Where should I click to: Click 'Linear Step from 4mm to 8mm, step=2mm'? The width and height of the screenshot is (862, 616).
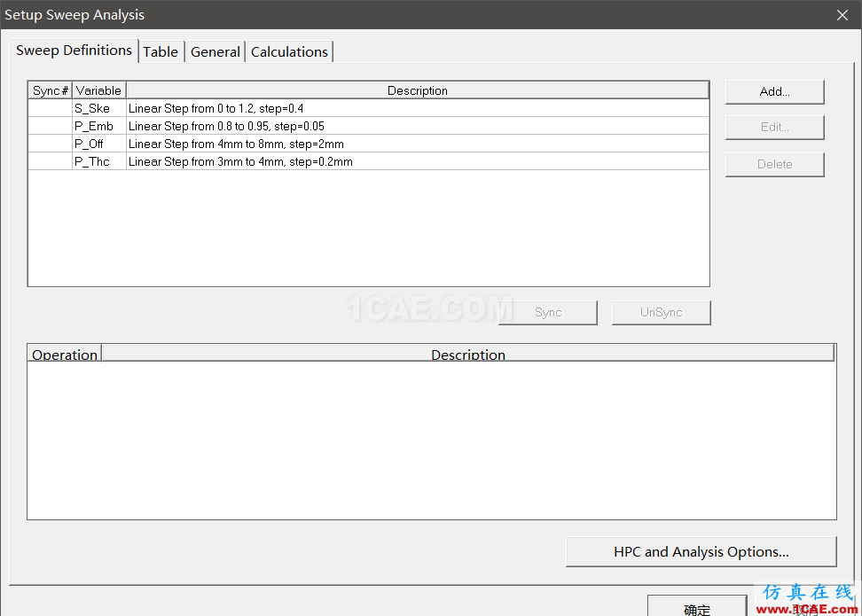(x=237, y=144)
